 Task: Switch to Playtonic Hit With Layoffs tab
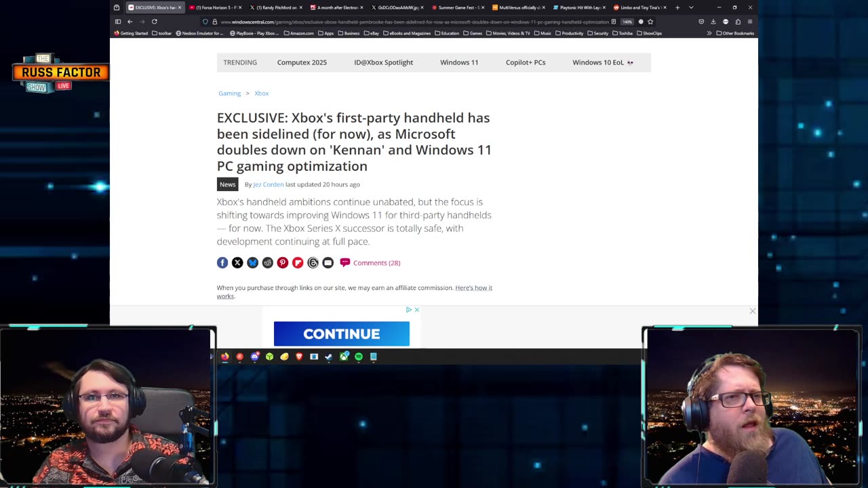tap(578, 7)
